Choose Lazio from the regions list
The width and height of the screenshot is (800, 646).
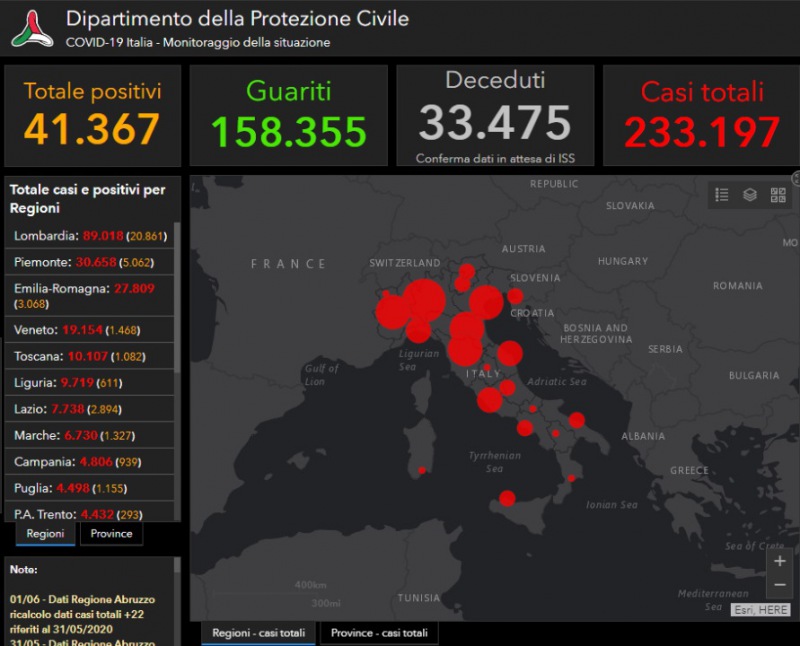click(90, 410)
